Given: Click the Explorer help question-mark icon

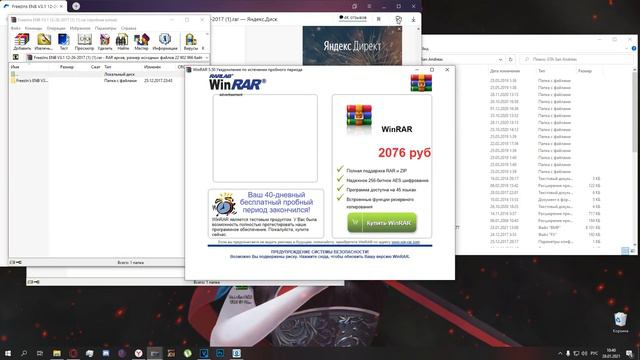Looking at the screenshot, I should (x=633, y=48).
